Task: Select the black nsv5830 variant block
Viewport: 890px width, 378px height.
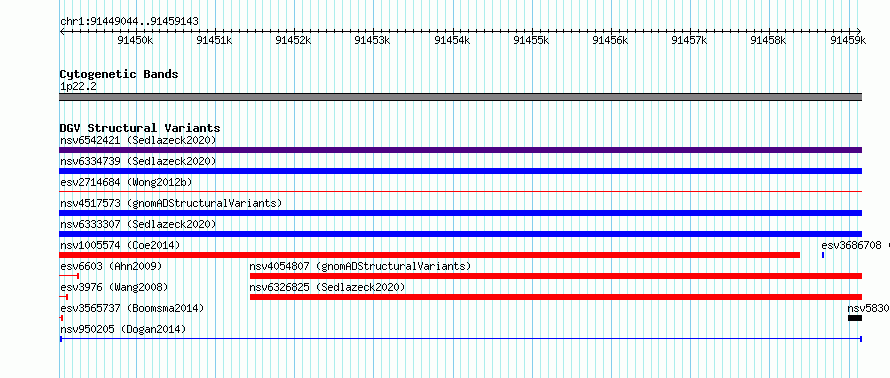Action: (855, 318)
